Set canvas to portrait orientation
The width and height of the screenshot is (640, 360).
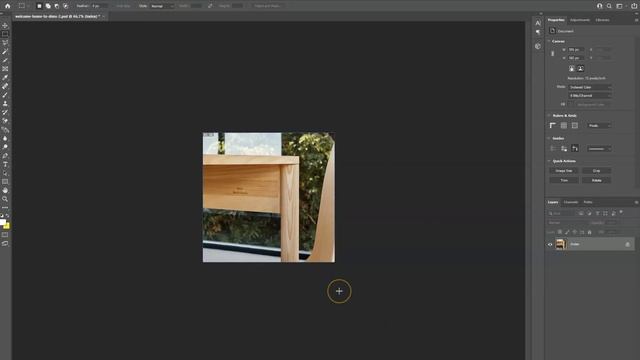tap(572, 69)
